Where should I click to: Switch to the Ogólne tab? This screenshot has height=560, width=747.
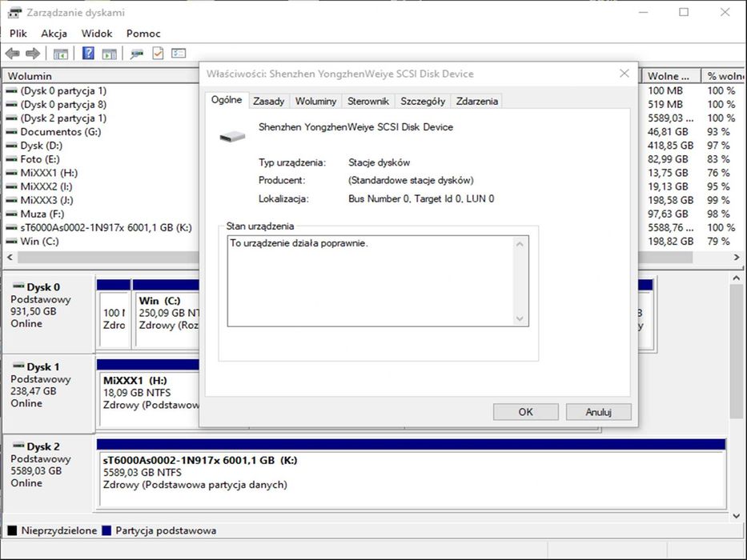coord(227,100)
